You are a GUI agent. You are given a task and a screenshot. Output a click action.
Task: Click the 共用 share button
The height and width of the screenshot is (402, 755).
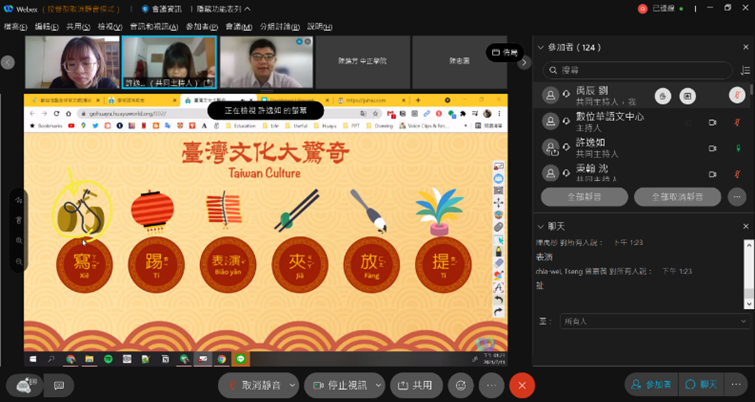(x=417, y=385)
